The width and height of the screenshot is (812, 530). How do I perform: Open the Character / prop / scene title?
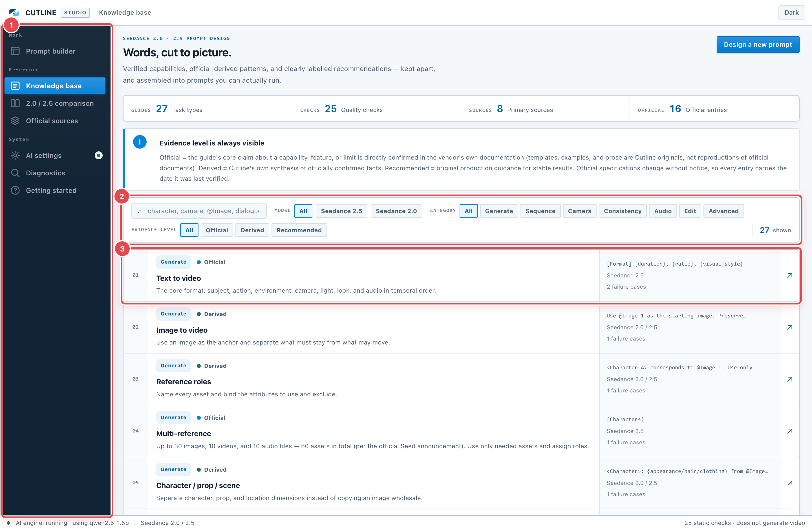click(x=198, y=486)
